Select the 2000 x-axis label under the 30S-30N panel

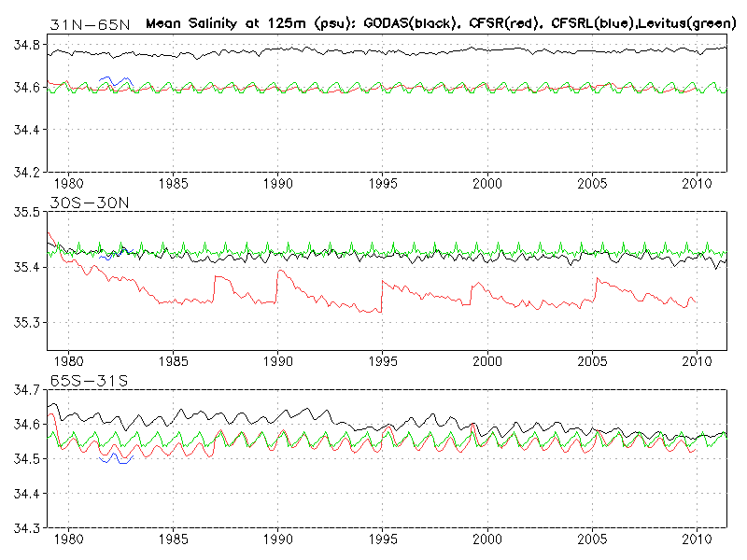tap(487, 362)
